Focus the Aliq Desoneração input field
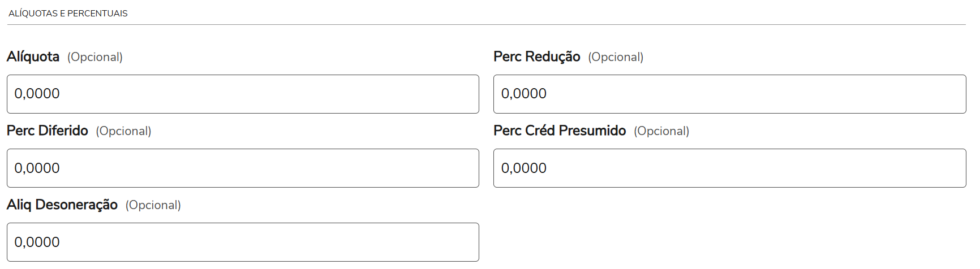 pos(243,242)
